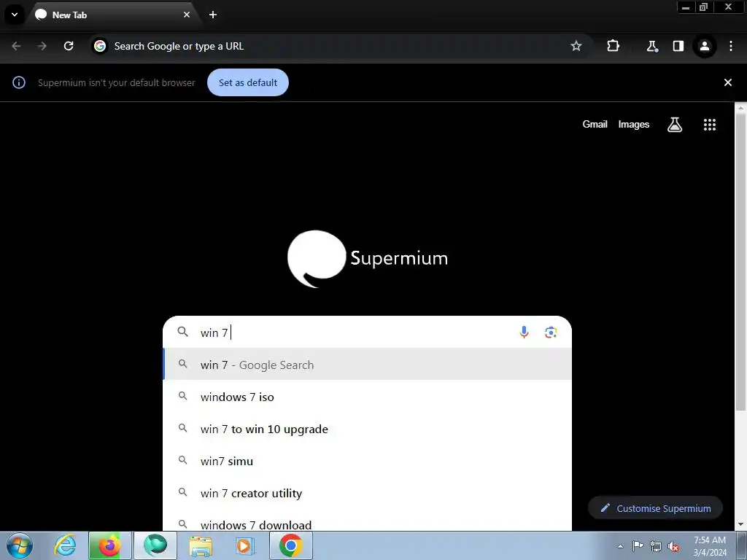Open Search Labs flask on page
Viewport: 747px width, 560px height.
(675, 125)
